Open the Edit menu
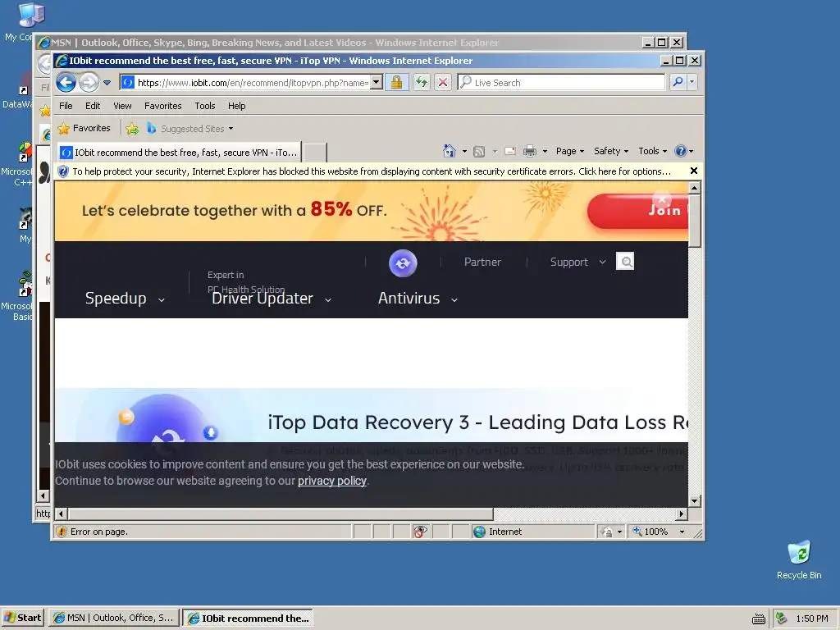This screenshot has width=840, height=630. [93, 106]
